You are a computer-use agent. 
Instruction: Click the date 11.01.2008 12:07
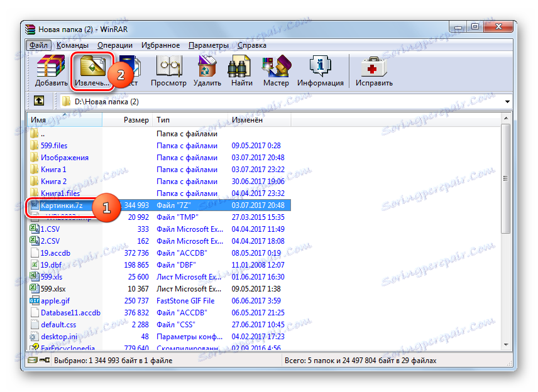click(x=258, y=264)
